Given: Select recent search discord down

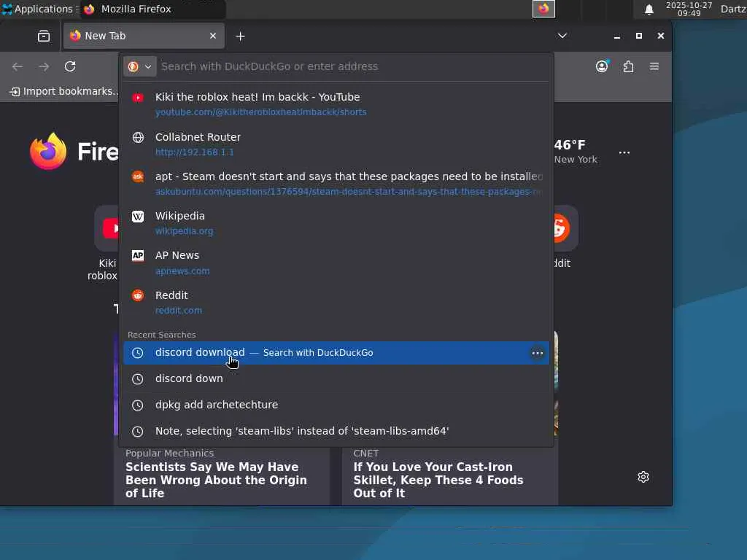Looking at the screenshot, I should pos(336,379).
